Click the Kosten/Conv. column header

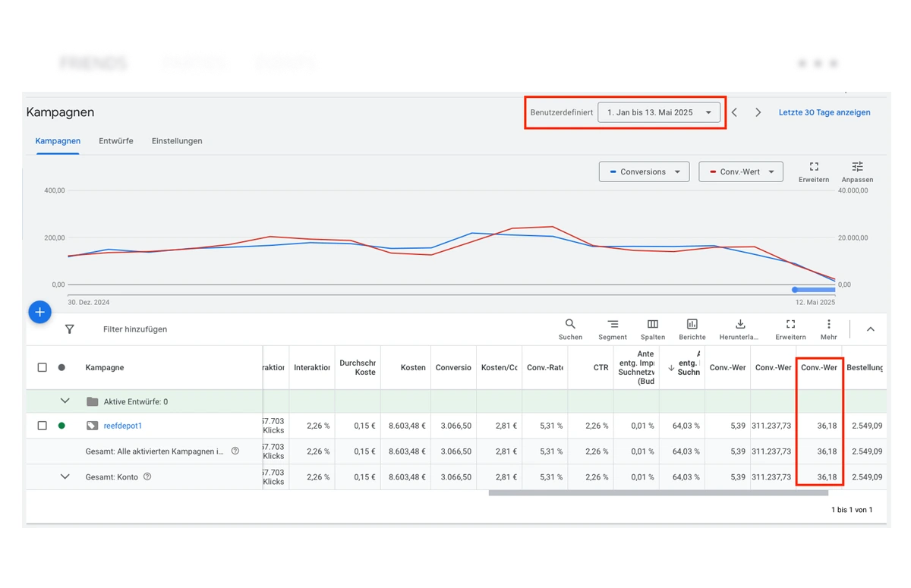499,368
